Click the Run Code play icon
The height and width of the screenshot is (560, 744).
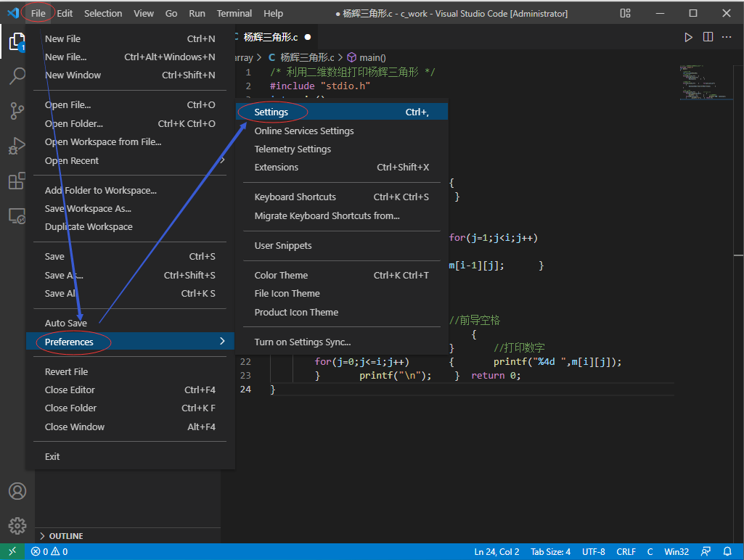[688, 37]
